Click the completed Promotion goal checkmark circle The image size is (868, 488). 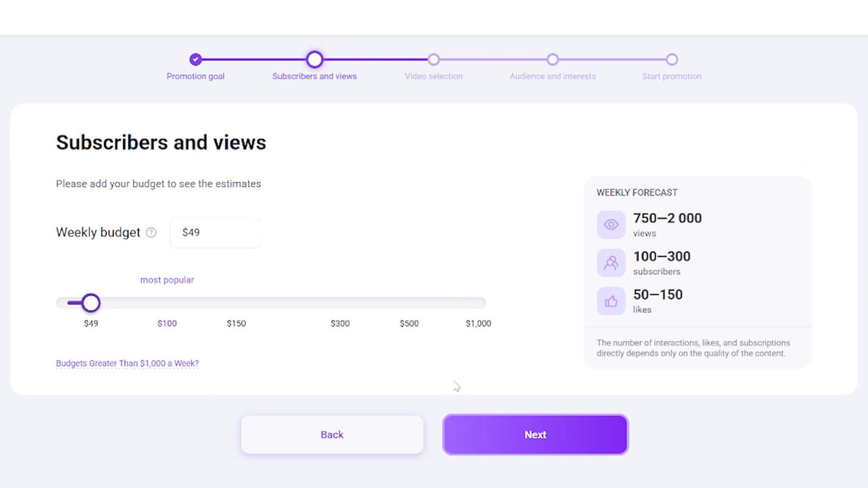tap(196, 59)
